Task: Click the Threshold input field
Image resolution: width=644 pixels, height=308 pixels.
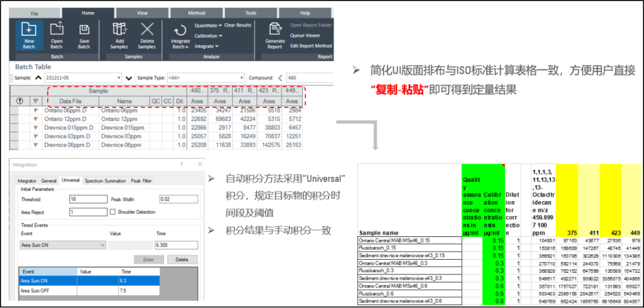Action: pos(88,199)
